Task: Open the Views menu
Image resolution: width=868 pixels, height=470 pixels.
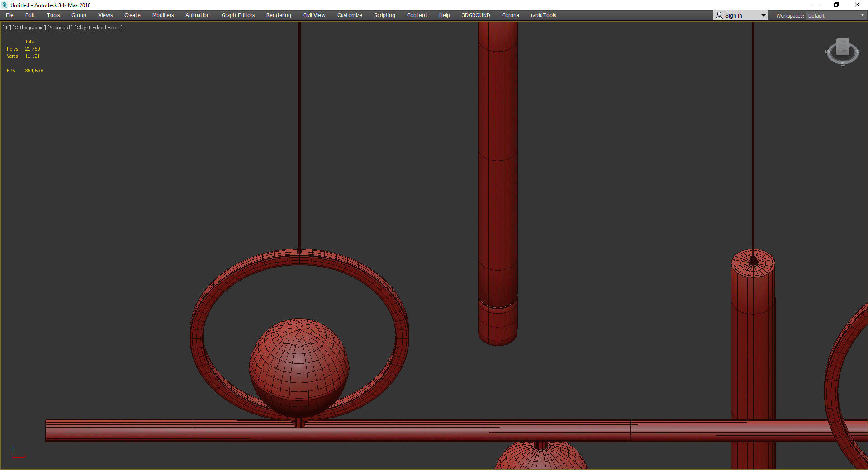Action: (105, 15)
